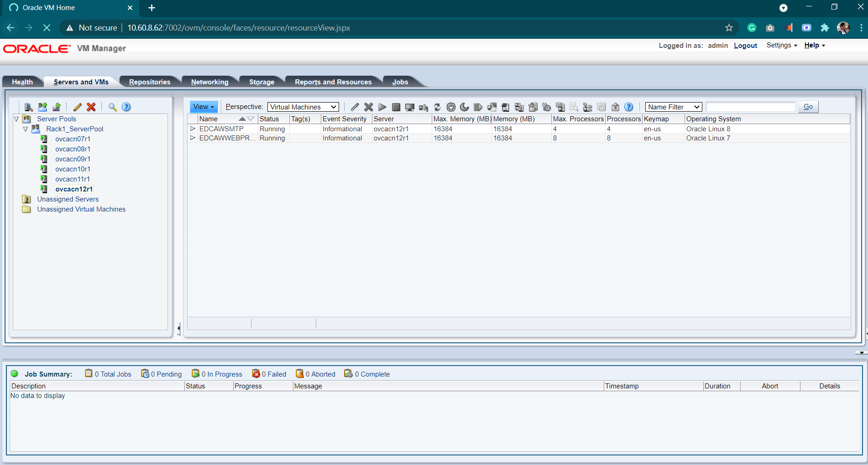Click the Event Severity column header

[x=346, y=119]
